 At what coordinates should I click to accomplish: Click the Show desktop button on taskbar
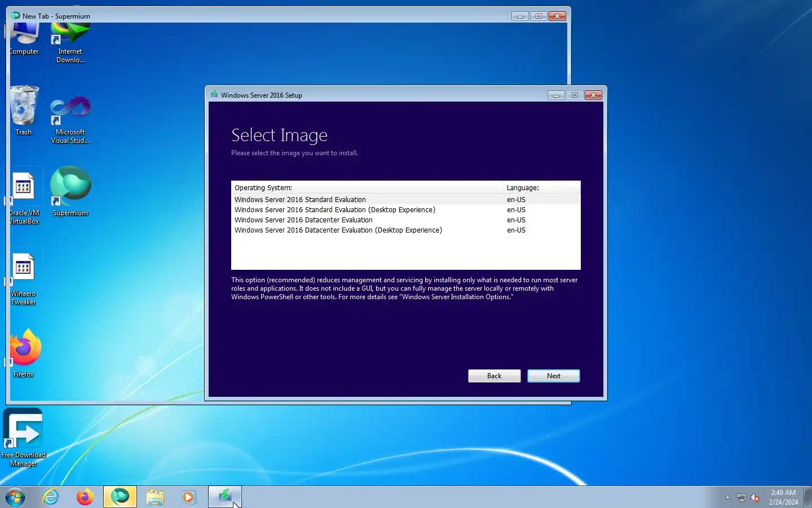pyautogui.click(x=807, y=497)
